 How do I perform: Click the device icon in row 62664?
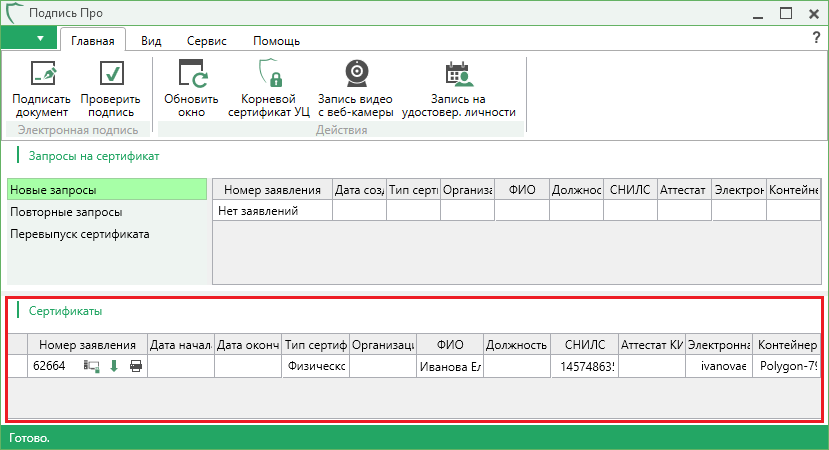click(92, 366)
